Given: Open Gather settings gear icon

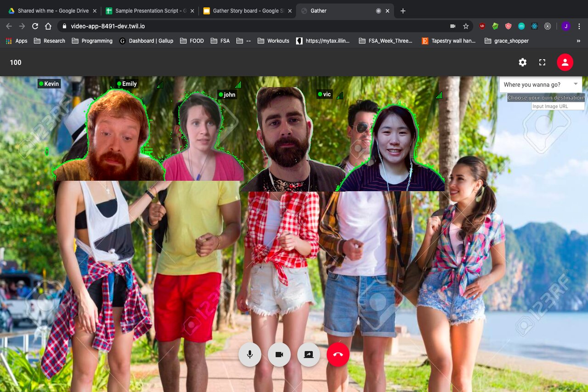Looking at the screenshot, I should [x=523, y=62].
